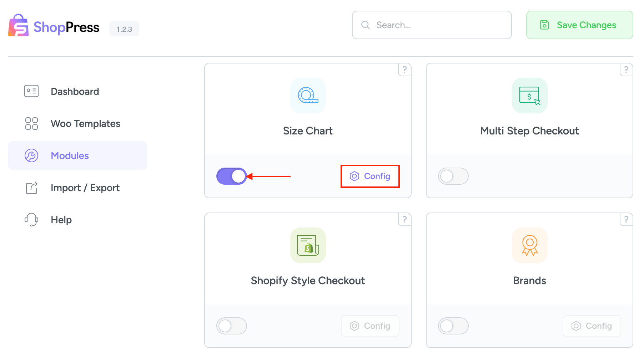
Task: Select the Dashboard sidebar icon
Action: (x=31, y=91)
